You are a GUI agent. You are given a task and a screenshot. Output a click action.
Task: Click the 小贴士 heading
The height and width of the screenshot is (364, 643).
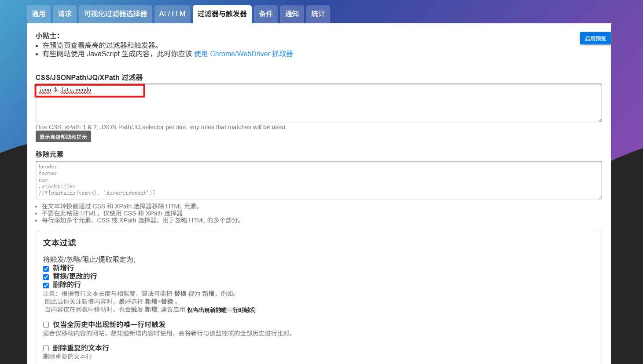(x=48, y=36)
